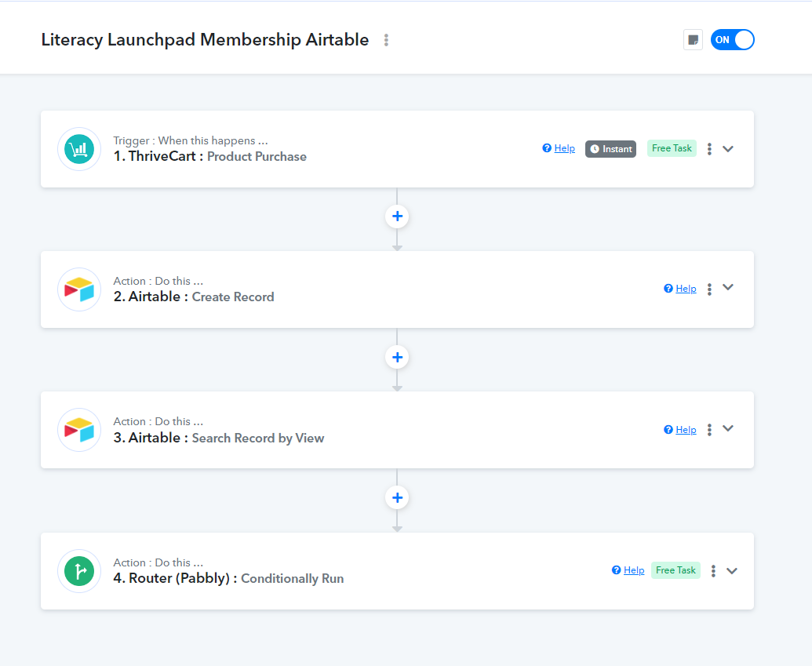The height and width of the screenshot is (666, 812).
Task: Expand the Airtable Create Record step
Action: click(x=728, y=287)
